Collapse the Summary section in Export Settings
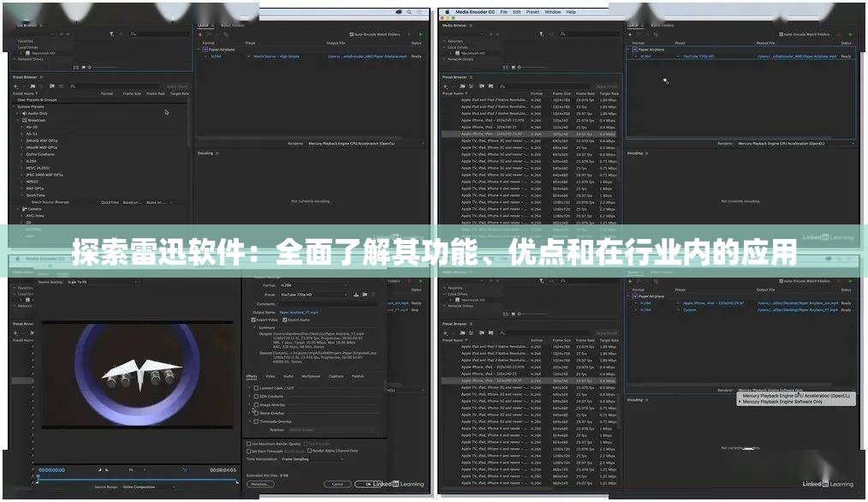Viewport: 868px width, 502px height. click(255, 327)
